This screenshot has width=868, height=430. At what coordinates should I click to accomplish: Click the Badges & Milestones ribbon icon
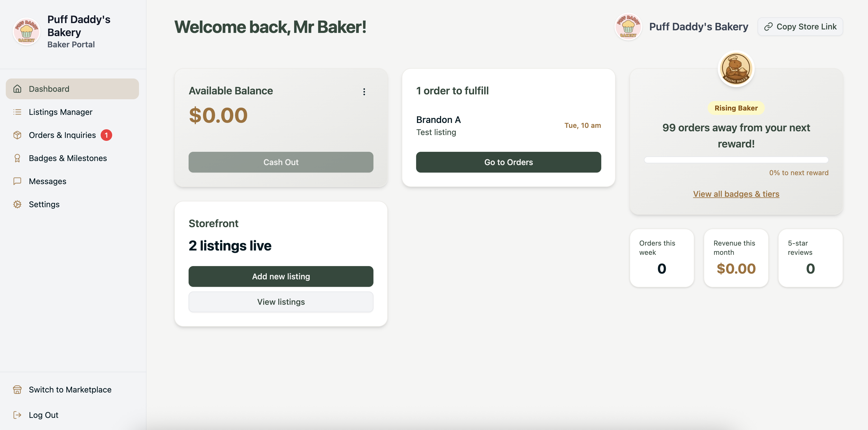(17, 158)
